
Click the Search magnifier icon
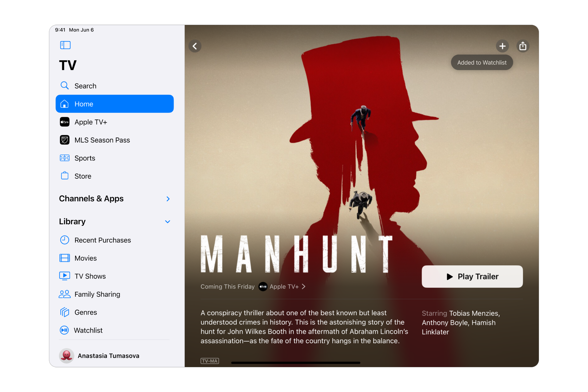coord(65,86)
